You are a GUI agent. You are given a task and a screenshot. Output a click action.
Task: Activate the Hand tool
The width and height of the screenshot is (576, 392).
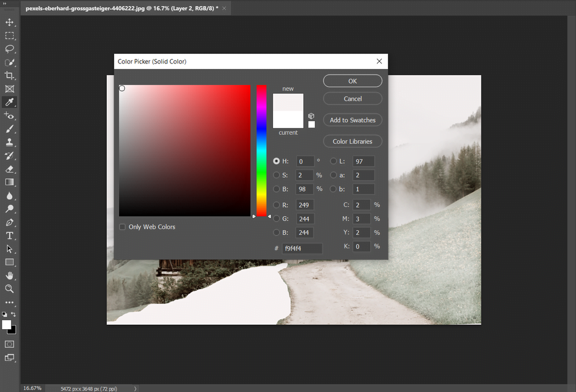(9, 275)
